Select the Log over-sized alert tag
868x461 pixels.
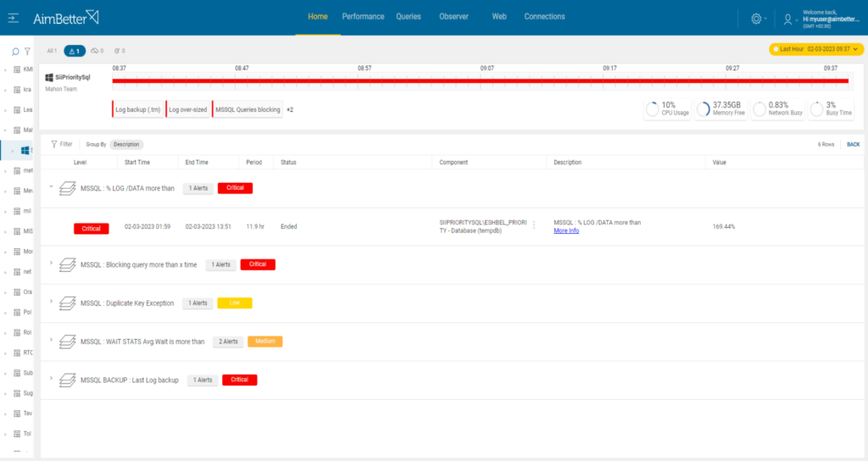pyautogui.click(x=187, y=109)
